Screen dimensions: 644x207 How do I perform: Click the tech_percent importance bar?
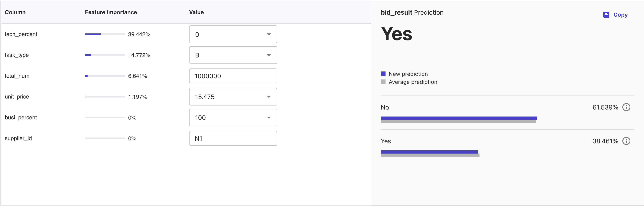[x=105, y=34]
